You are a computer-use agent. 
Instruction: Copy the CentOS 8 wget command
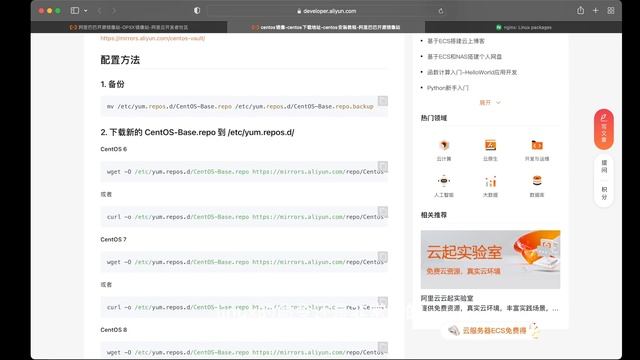click(x=382, y=347)
